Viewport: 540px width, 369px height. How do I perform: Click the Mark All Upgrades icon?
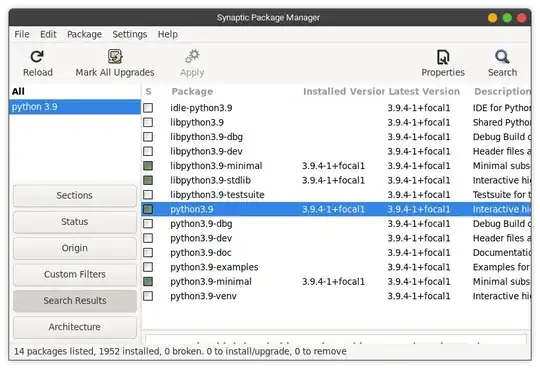(x=115, y=57)
